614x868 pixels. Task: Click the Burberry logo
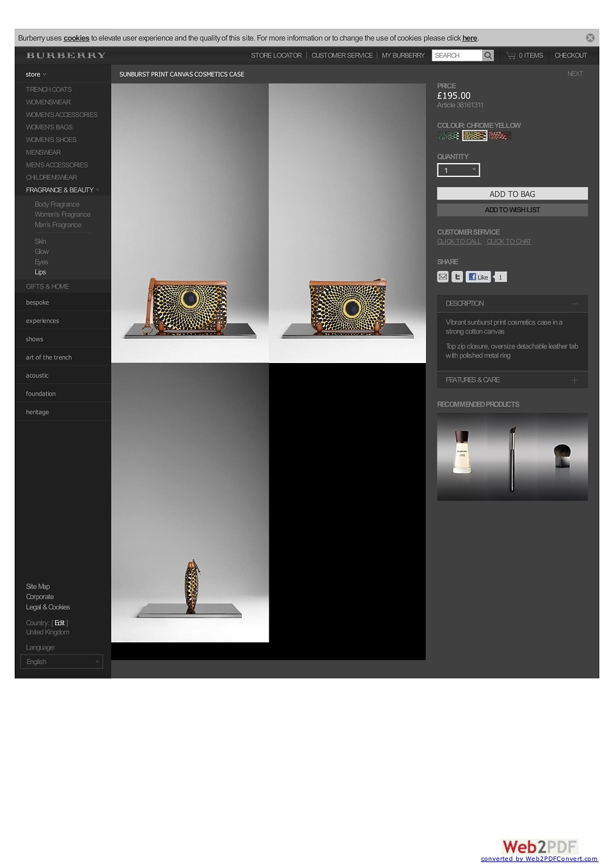pyautogui.click(x=66, y=56)
